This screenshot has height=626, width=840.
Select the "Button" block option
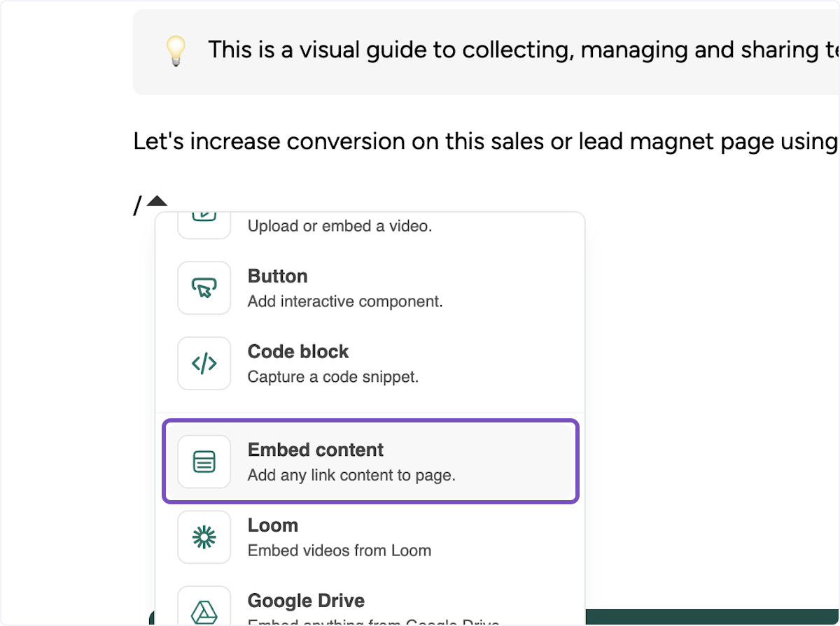click(x=277, y=276)
